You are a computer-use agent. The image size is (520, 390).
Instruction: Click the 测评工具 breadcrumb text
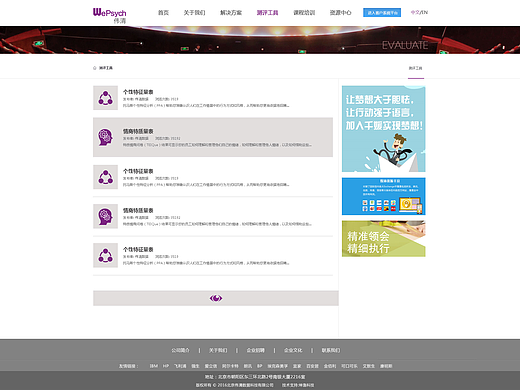[106, 68]
